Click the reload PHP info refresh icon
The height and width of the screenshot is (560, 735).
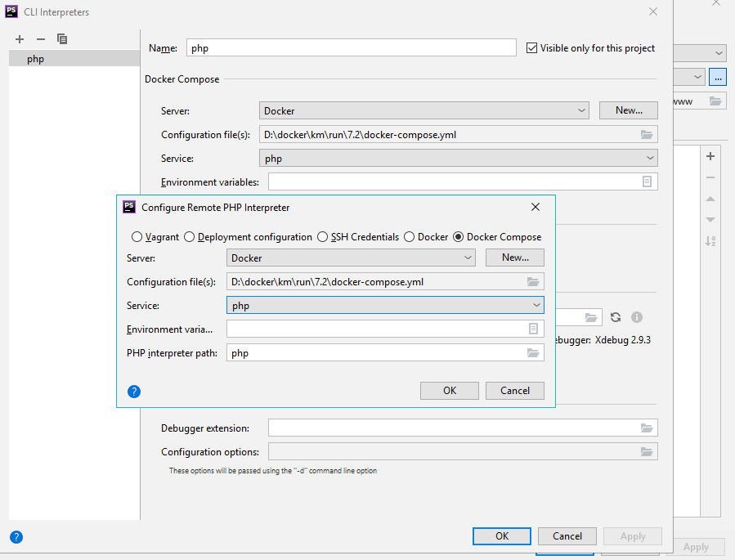[616, 317]
